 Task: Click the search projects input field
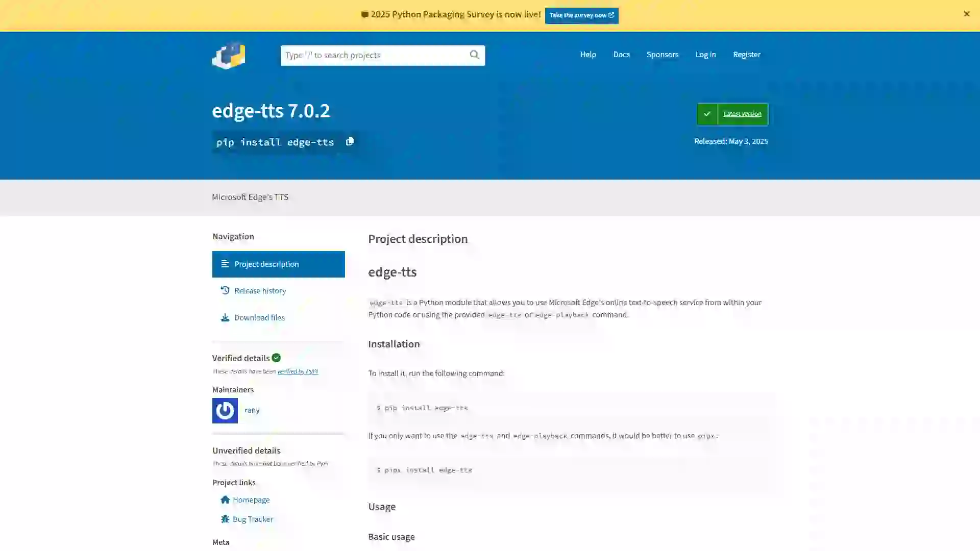(378, 55)
